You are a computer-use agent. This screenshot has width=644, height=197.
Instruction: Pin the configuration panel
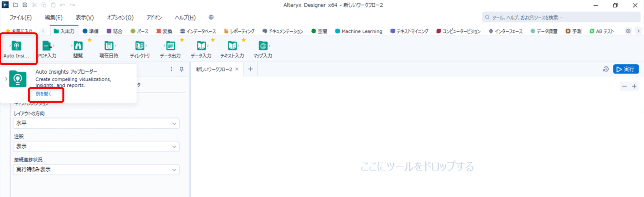coord(182,69)
